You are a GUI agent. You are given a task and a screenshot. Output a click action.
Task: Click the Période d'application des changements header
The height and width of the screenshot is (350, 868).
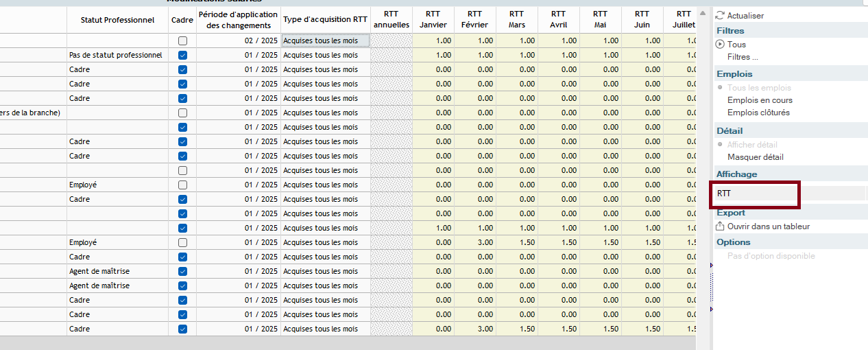(x=239, y=20)
